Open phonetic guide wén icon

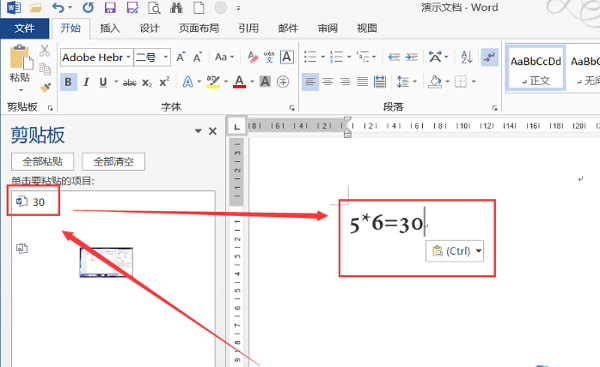pyautogui.click(x=269, y=57)
